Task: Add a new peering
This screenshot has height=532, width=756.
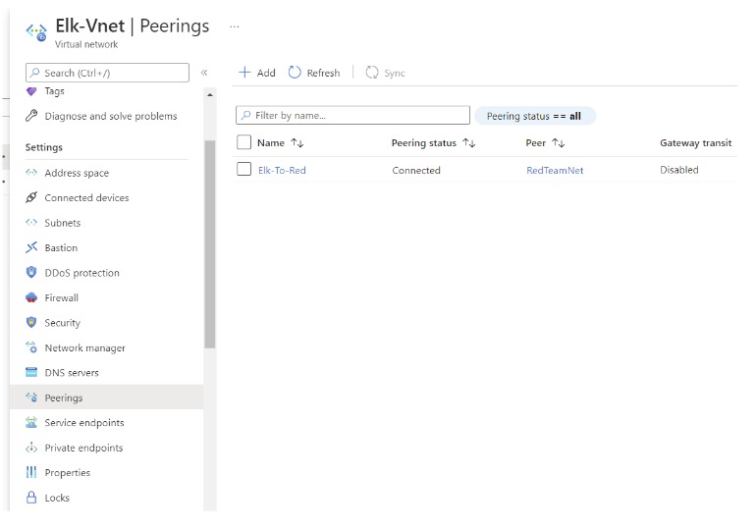Action: tap(257, 73)
